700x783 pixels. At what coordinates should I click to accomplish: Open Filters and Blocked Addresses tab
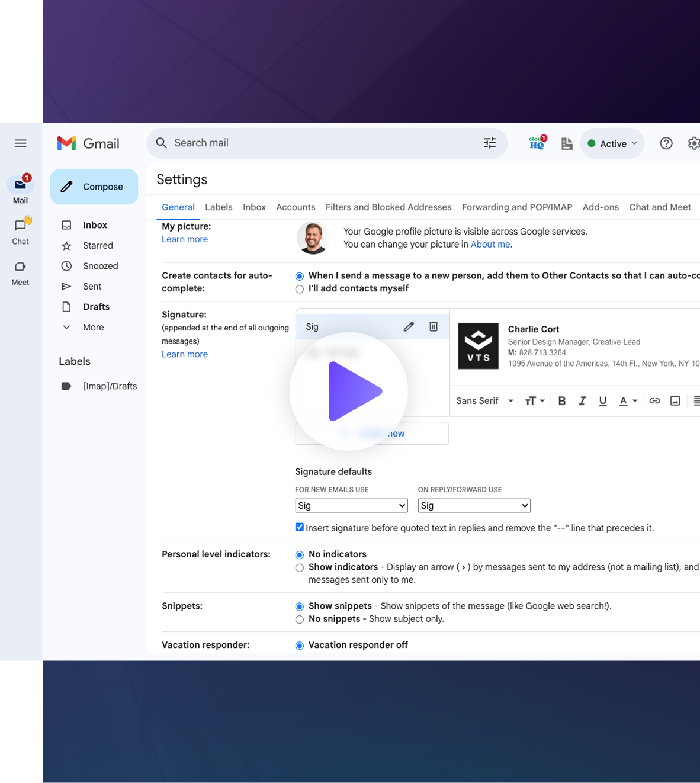click(388, 207)
